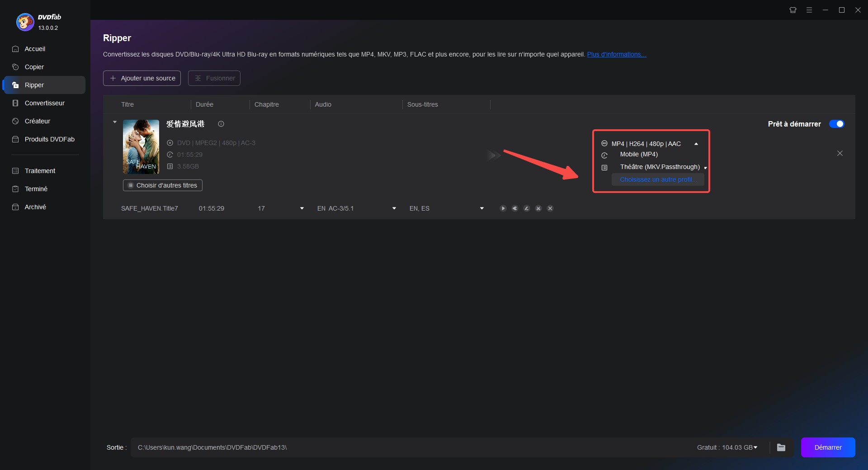
Task: Click Ajouter une source button
Action: tap(142, 78)
